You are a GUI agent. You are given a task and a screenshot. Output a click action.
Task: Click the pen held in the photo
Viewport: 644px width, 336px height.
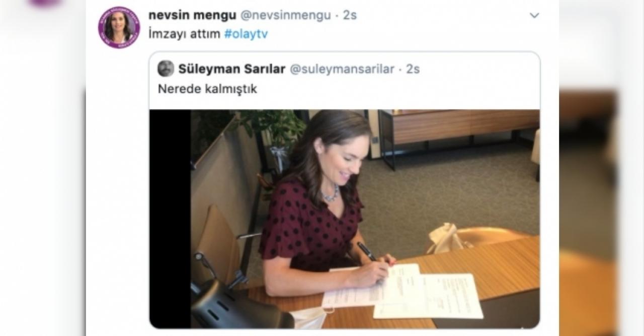click(366, 251)
